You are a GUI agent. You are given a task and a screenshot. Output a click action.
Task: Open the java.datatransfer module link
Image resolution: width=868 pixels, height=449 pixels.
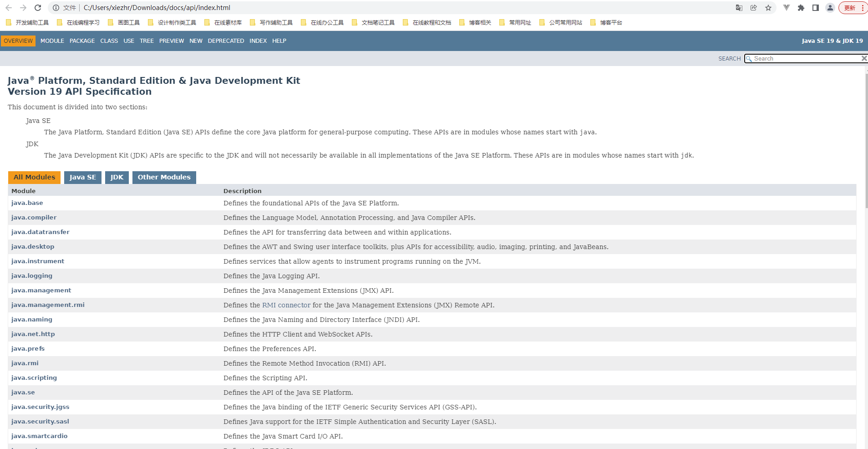tap(41, 232)
